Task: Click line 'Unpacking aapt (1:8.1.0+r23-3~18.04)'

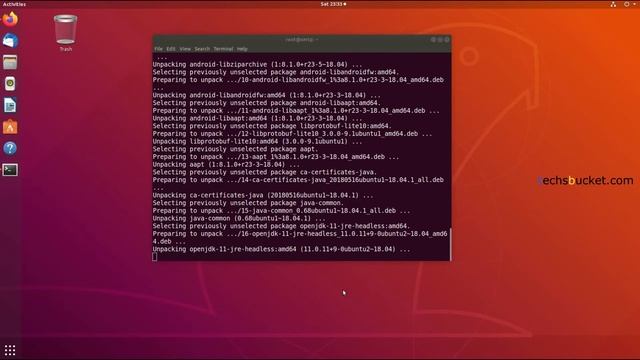Action: 226,164
